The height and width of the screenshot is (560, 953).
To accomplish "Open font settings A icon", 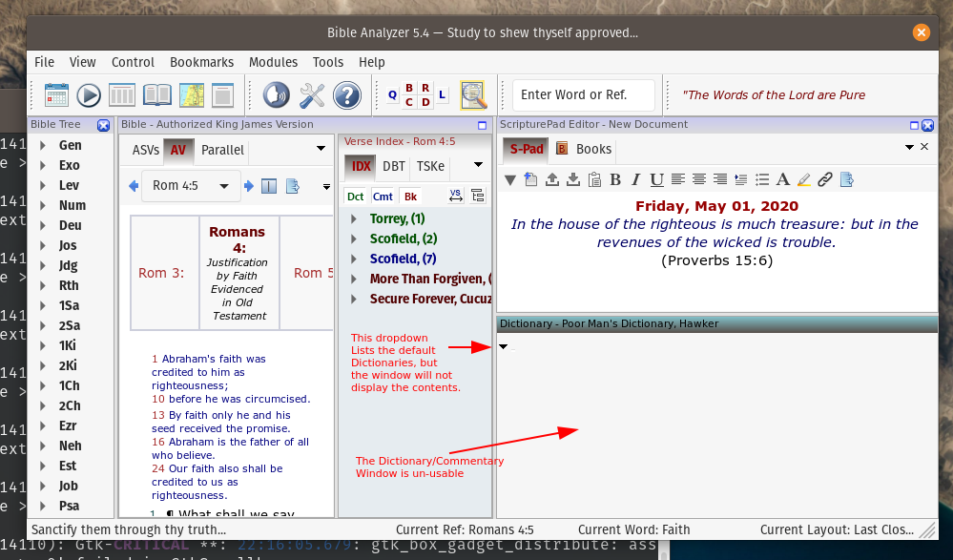I will coord(783,179).
